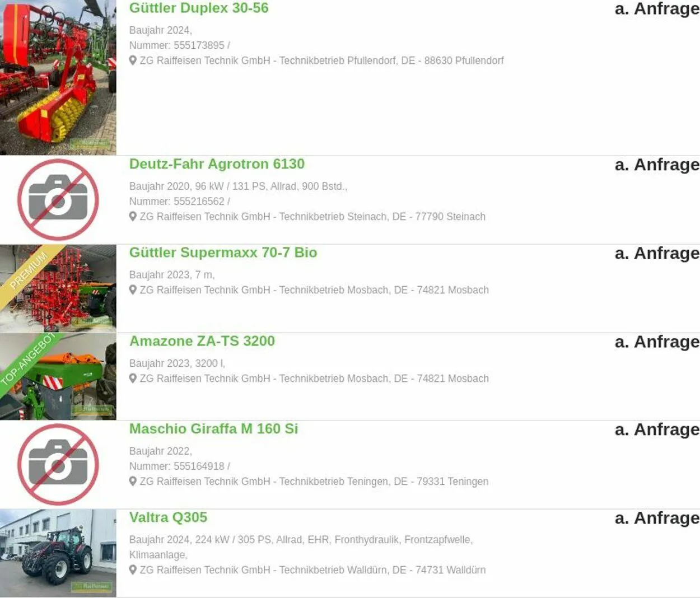Click the location pin icon for Teningen dealer
This screenshot has height=598, width=700.
[133, 482]
